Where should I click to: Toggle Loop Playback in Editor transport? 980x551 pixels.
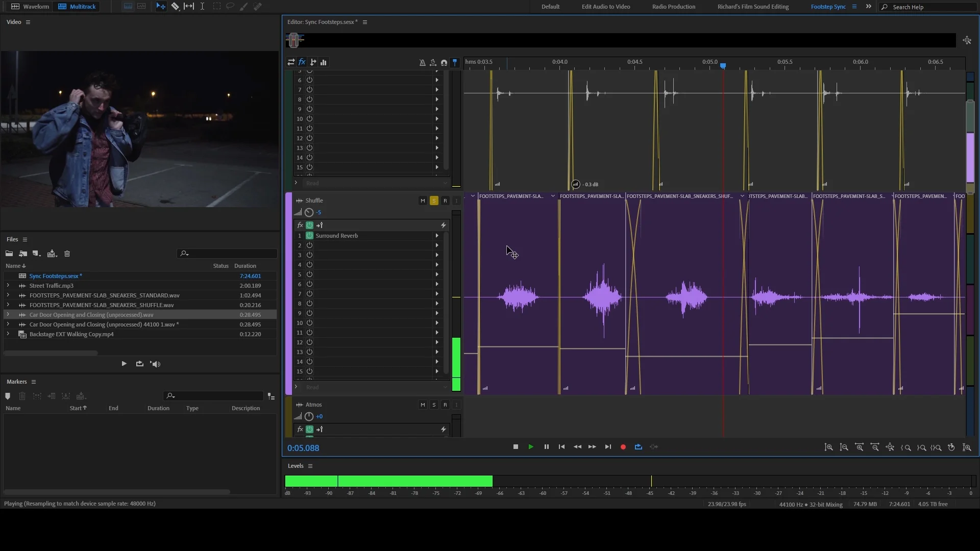(638, 447)
